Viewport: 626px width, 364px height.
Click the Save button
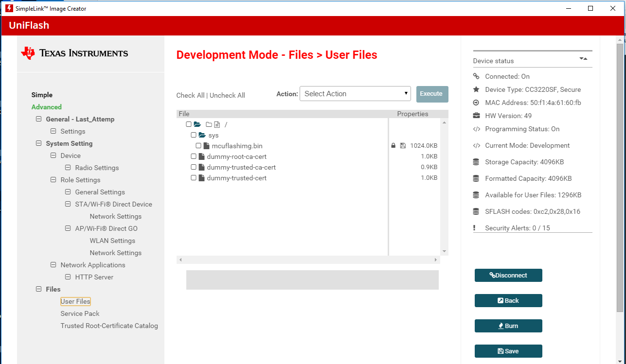(508, 351)
